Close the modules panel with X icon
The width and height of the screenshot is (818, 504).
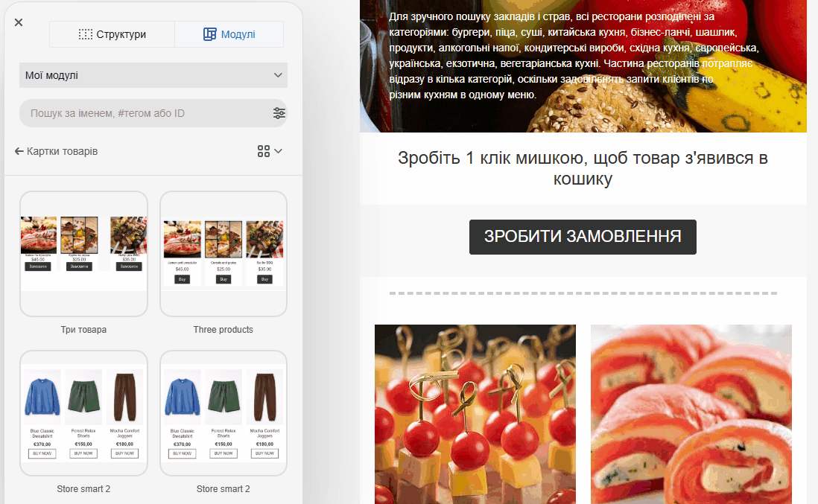point(19,22)
